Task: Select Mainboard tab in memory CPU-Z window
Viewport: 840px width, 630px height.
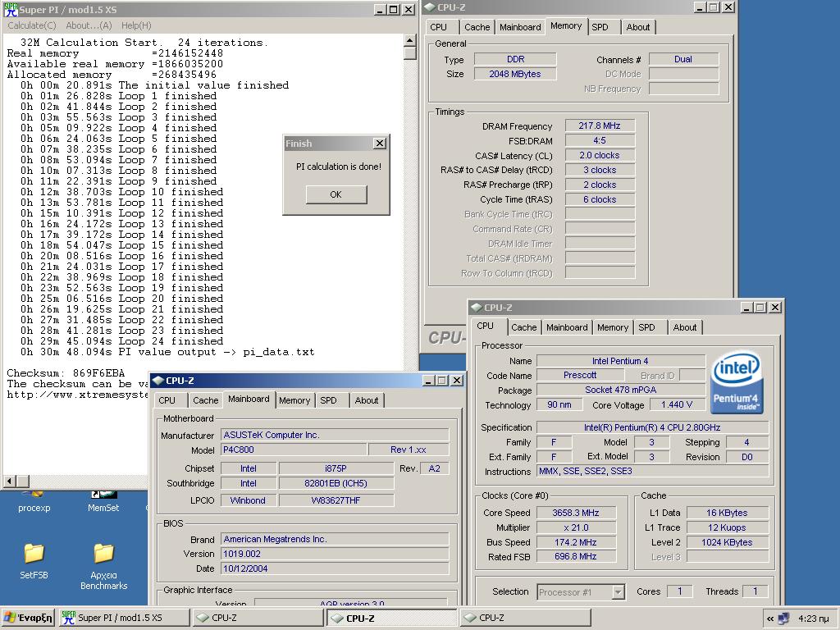Action: 520,27
